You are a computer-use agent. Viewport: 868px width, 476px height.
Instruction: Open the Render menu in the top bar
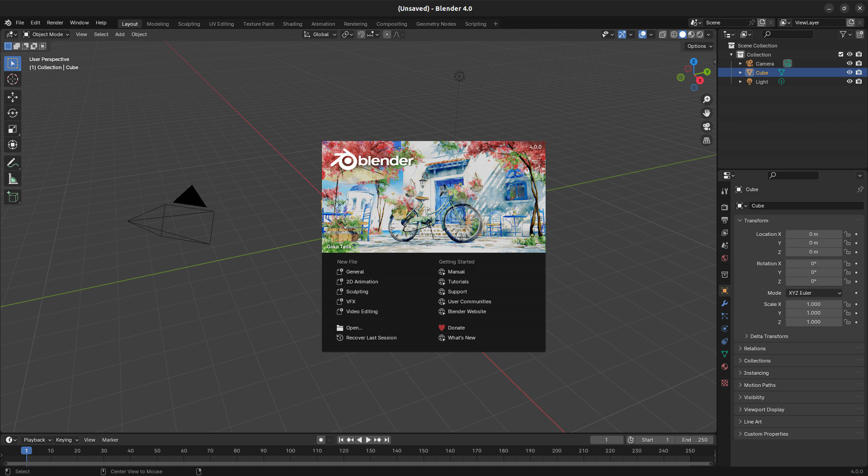pyautogui.click(x=55, y=23)
